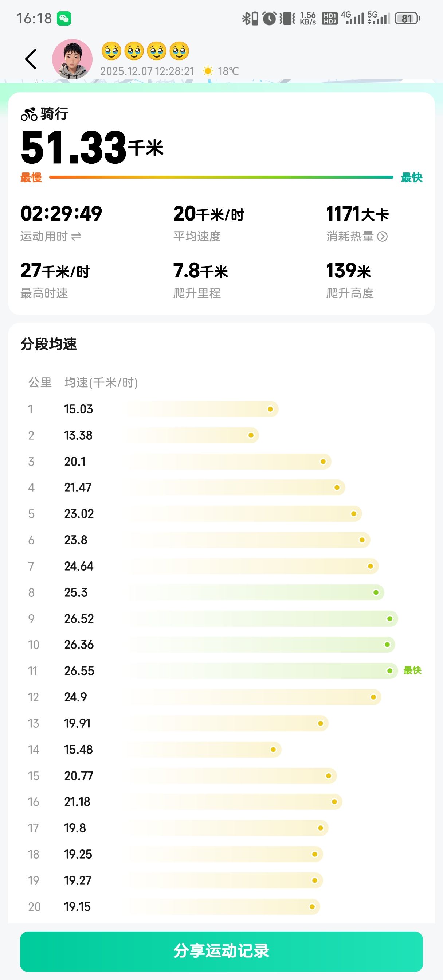Tap the WeChat notification icon in status bar

pos(64,18)
